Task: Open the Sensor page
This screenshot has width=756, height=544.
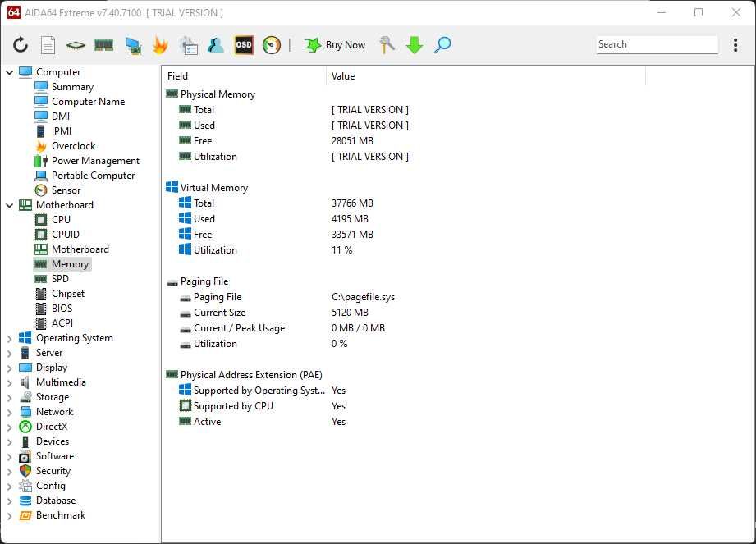Action: (x=66, y=190)
